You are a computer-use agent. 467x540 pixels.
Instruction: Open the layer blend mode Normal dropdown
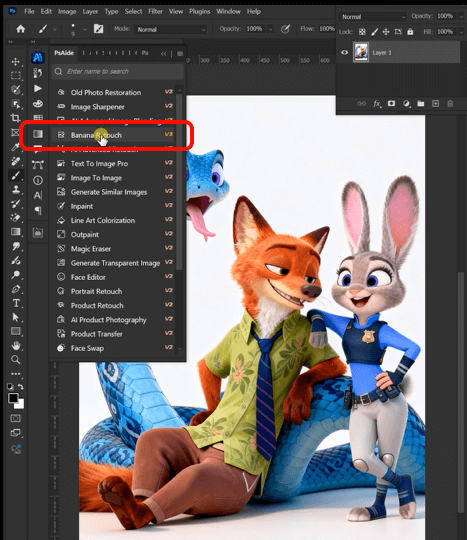pos(373,17)
